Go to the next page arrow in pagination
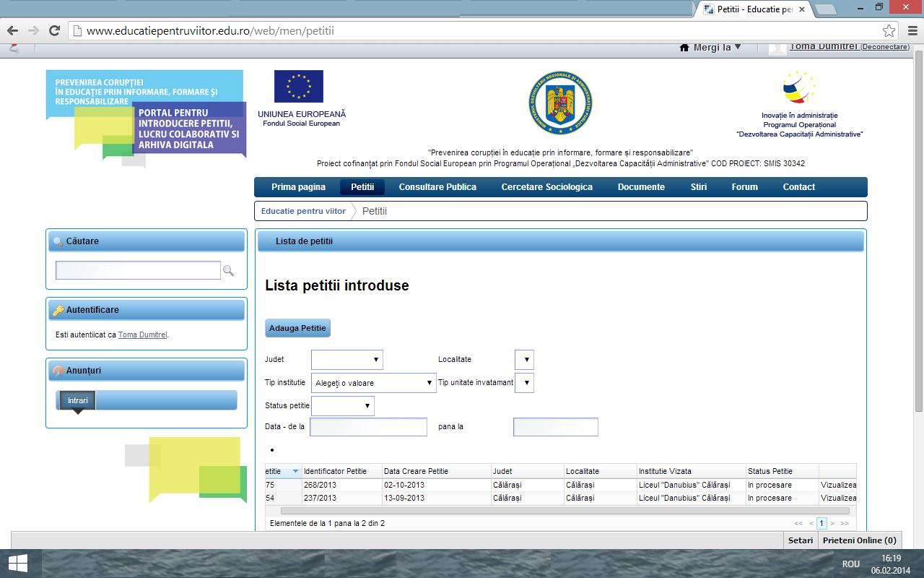 832,523
